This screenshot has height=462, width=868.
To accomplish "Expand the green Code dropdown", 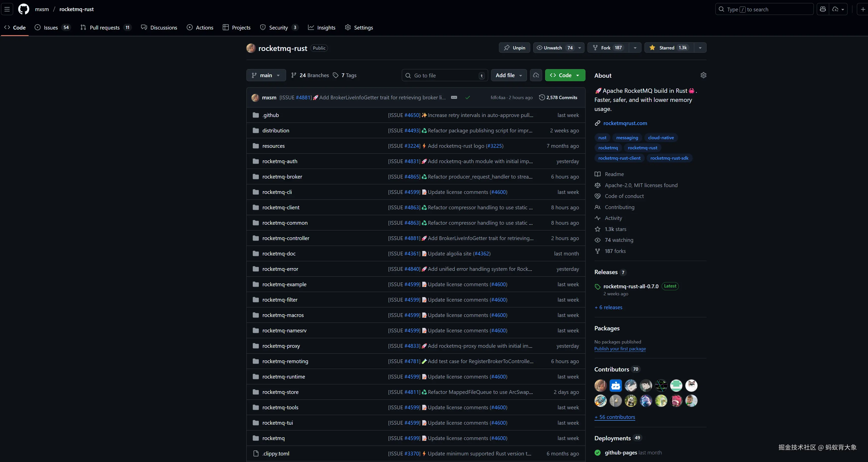I will (565, 75).
